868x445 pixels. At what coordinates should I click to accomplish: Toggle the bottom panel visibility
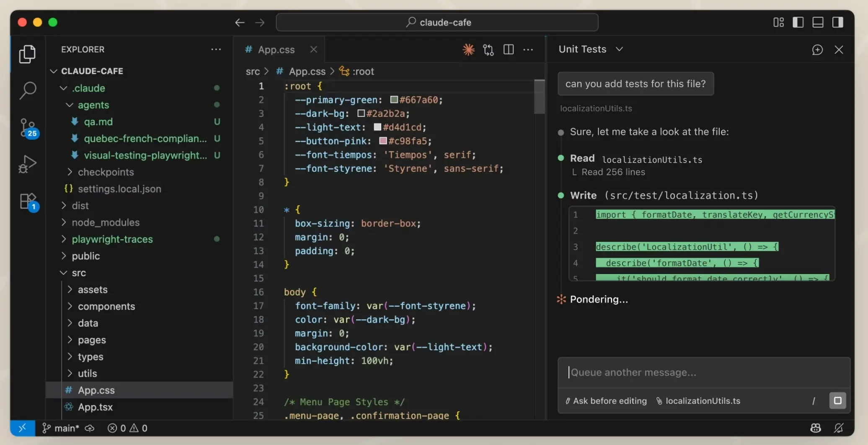point(818,22)
